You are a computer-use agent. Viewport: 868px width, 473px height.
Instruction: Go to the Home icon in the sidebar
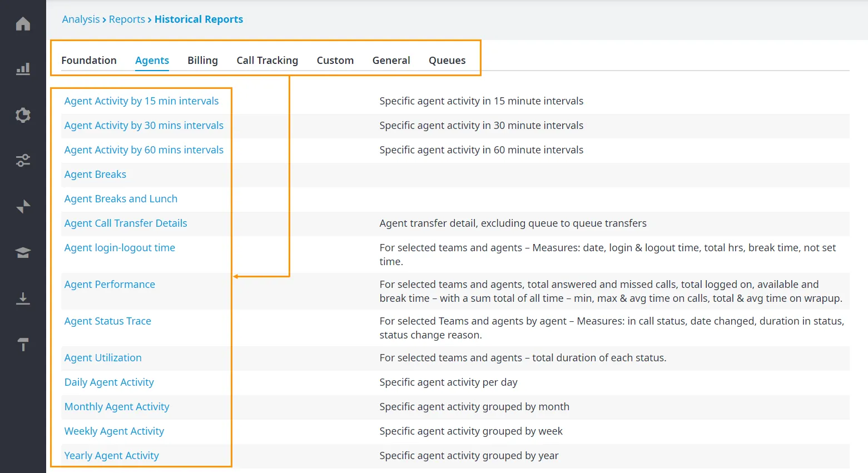pyautogui.click(x=23, y=24)
